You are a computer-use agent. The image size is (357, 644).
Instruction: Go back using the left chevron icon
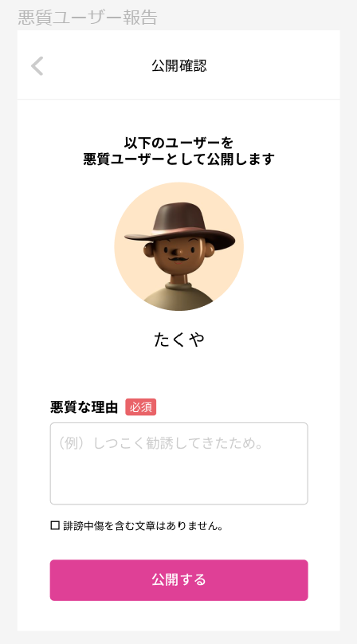pos(37,66)
